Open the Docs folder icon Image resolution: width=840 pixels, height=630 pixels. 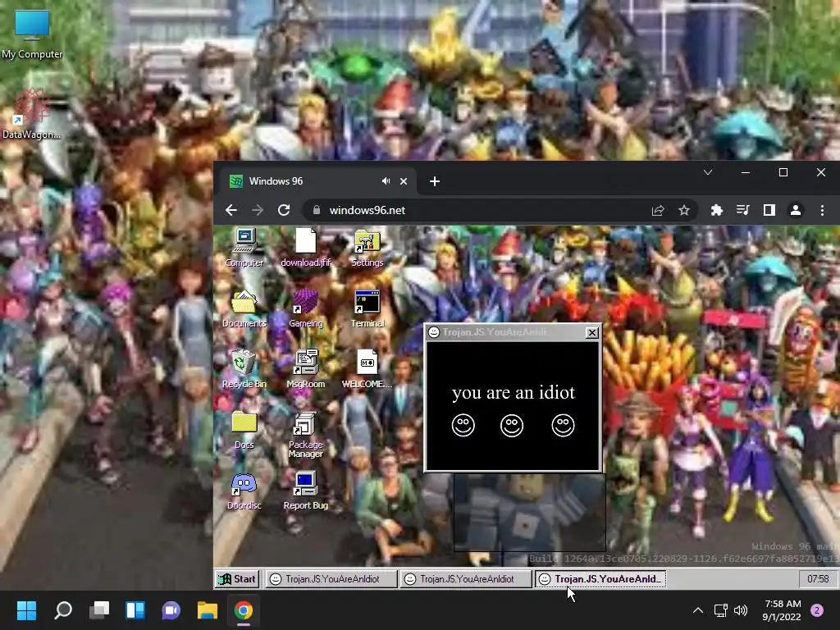pyautogui.click(x=244, y=430)
